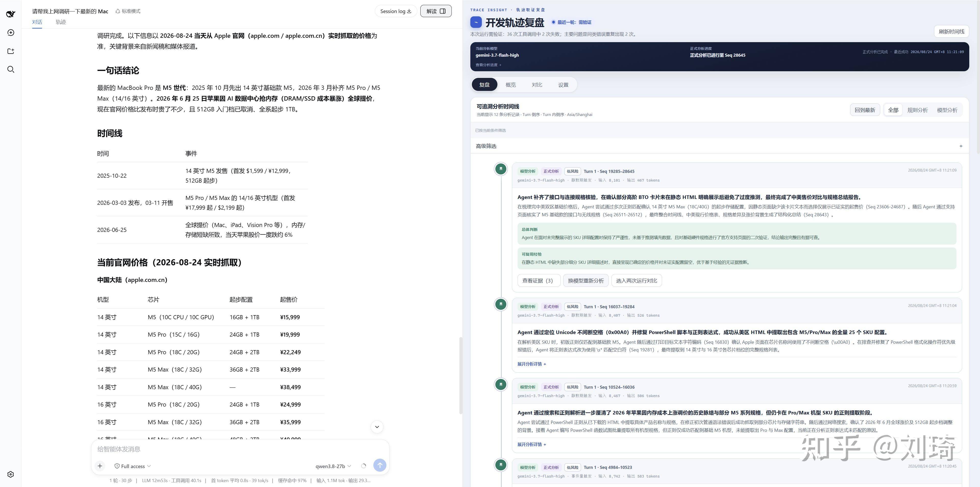
Task: Click the 一句话结论 heading
Action: tap(118, 70)
